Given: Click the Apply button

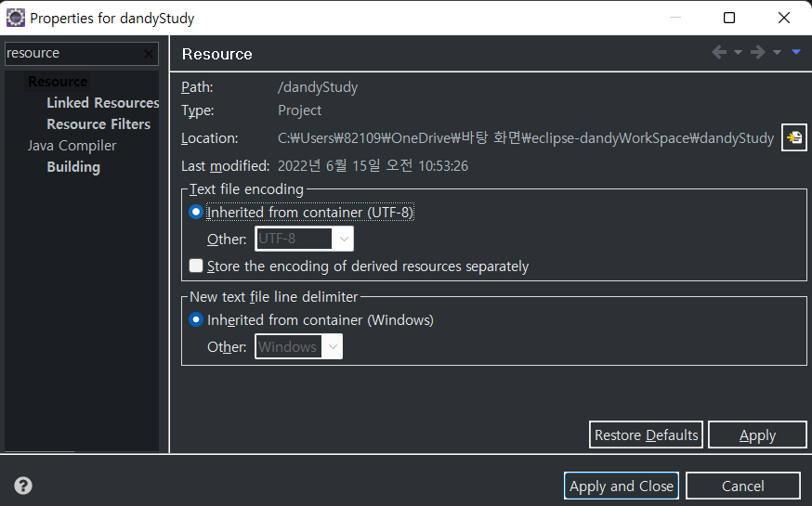Looking at the screenshot, I should click(x=757, y=435).
